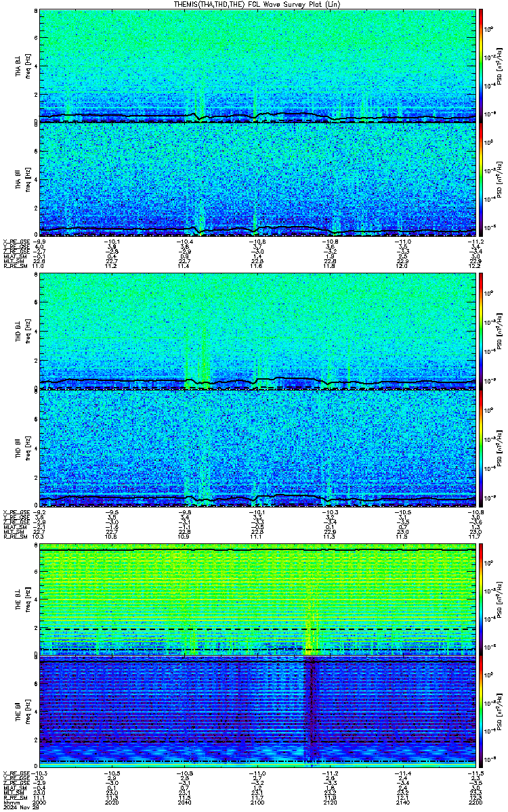This screenshot has height=812, width=508.
Task: Click the 2120 time tick label
Action: tap(330, 802)
